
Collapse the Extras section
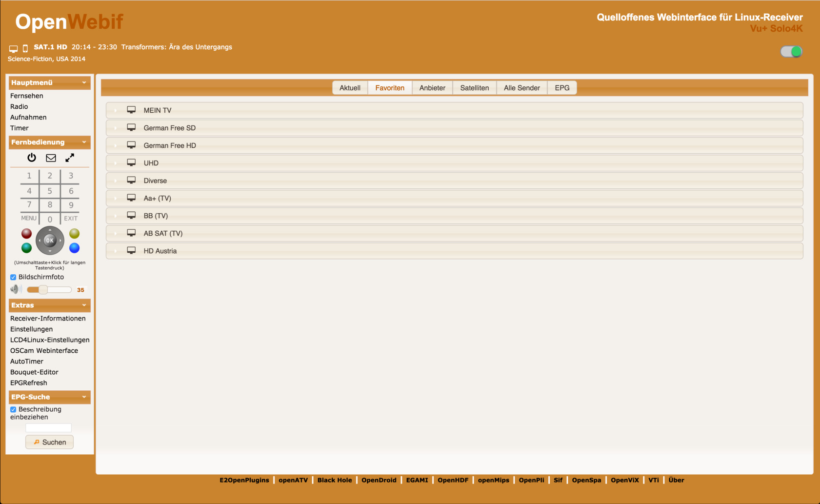pyautogui.click(x=84, y=305)
